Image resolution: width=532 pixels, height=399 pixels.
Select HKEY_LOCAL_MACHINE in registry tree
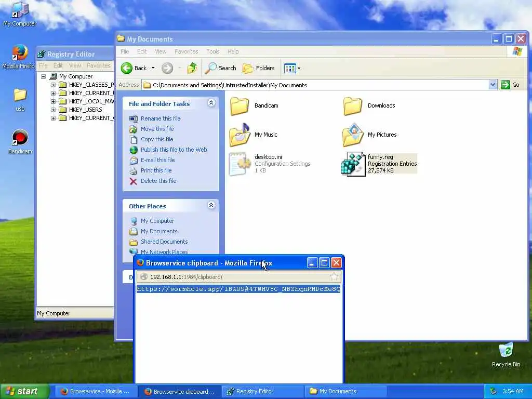(x=91, y=101)
